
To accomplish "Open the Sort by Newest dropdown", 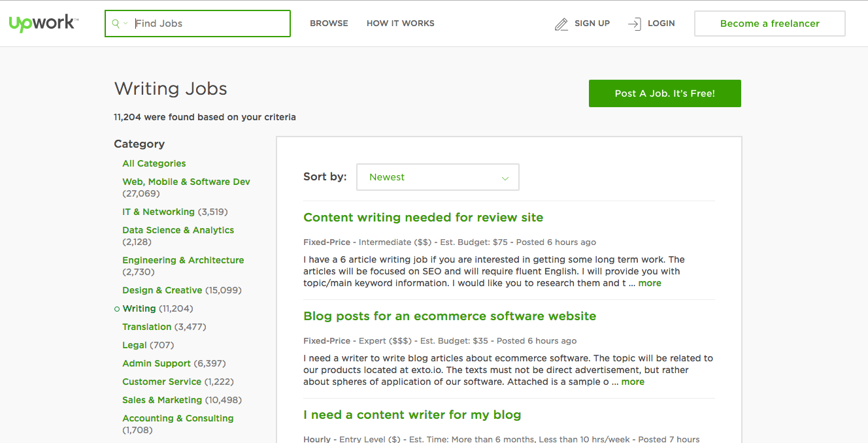I will coord(437,177).
